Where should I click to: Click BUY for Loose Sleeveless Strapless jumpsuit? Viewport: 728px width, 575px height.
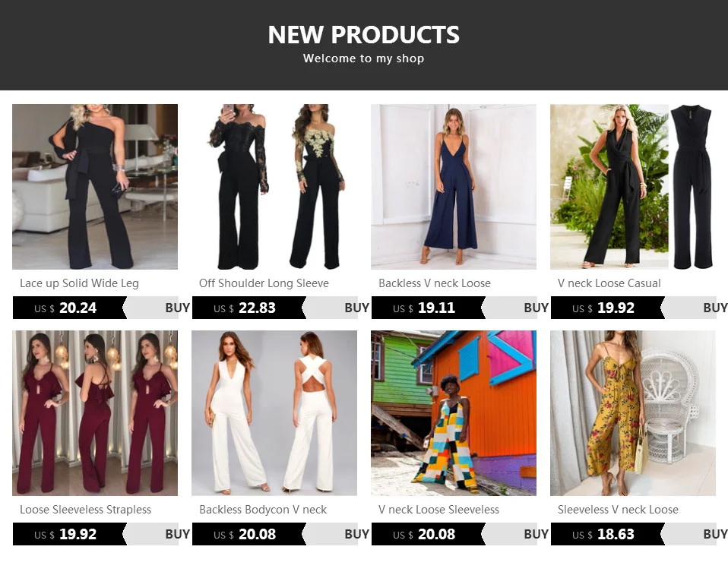point(177,534)
